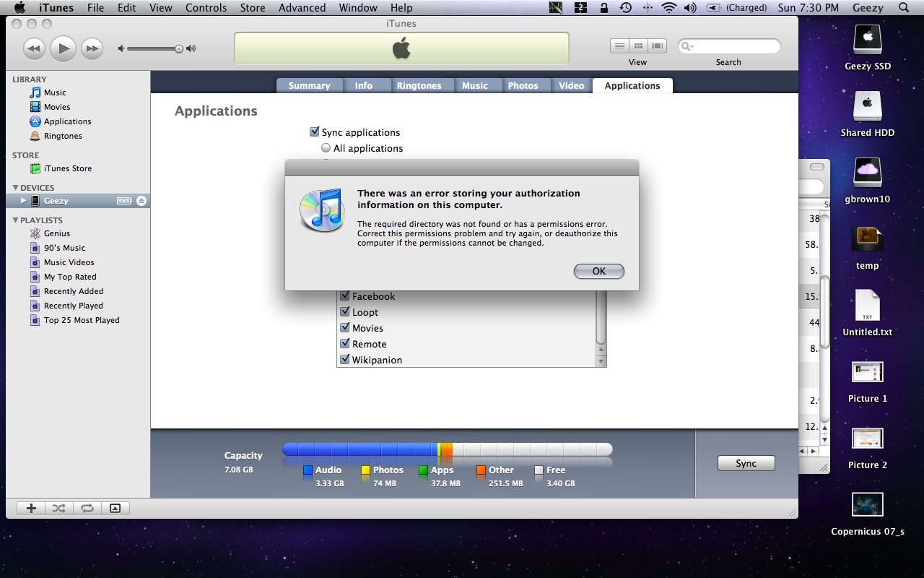Select the Untitled.txt desktop file
This screenshot has width=924, height=578.
[x=868, y=314]
